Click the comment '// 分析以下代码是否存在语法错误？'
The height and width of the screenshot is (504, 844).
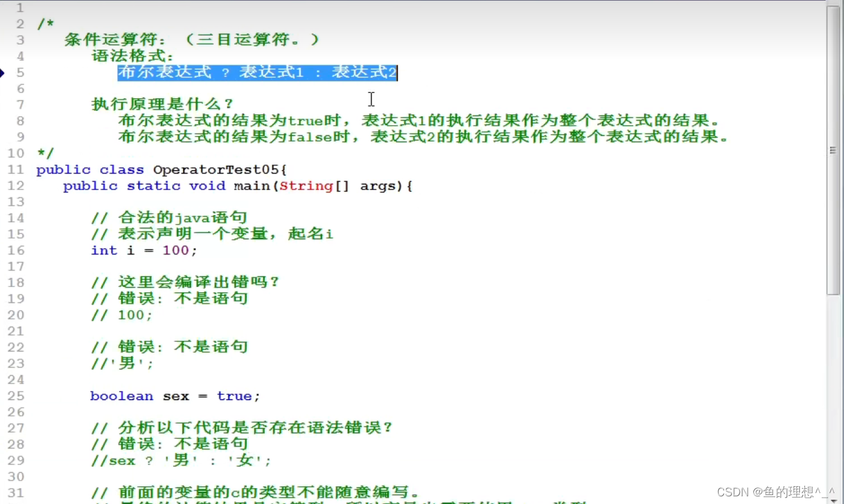click(x=242, y=427)
